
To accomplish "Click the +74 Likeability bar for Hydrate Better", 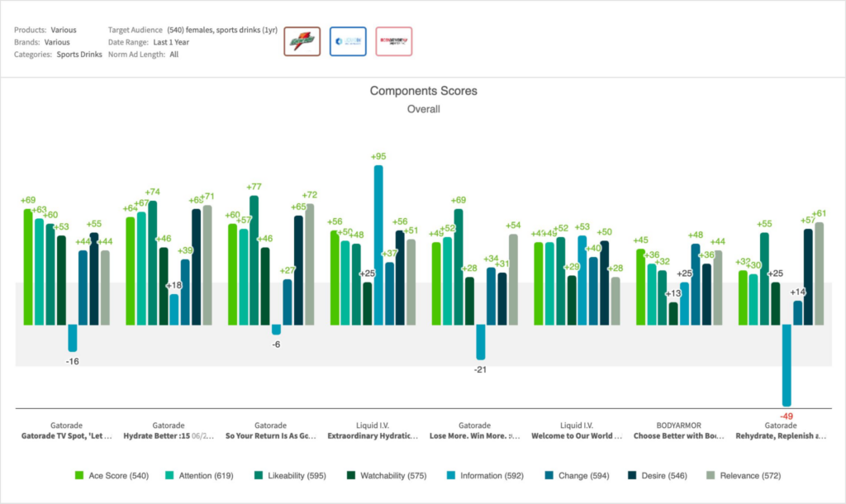I will tap(152, 263).
